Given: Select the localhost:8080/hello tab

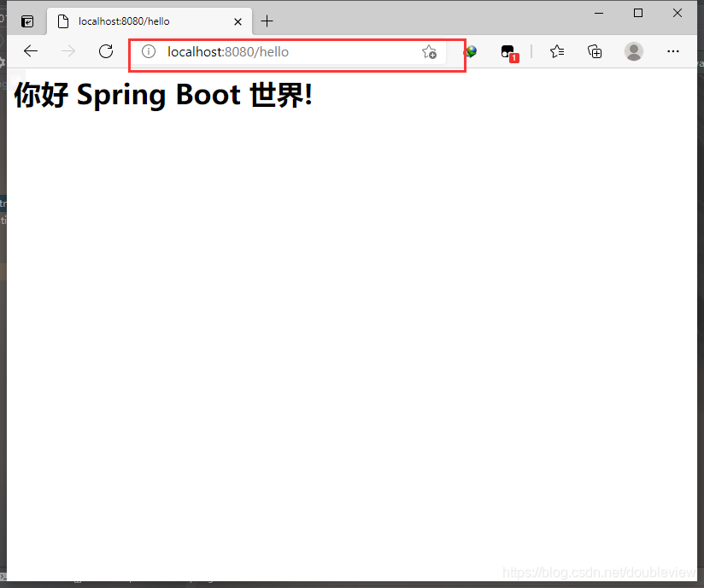Looking at the screenshot, I should [x=150, y=21].
